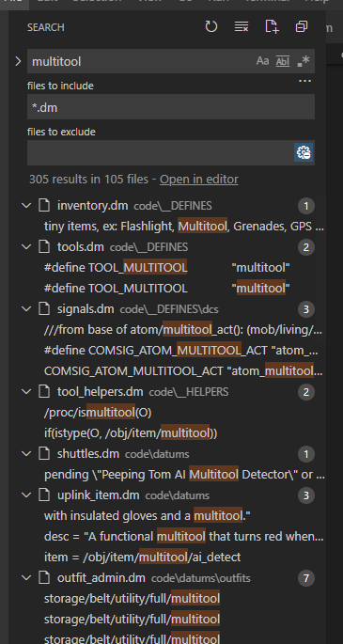343x644 pixels.
Task: Toggle Use Regular Expression option
Action: click(304, 61)
